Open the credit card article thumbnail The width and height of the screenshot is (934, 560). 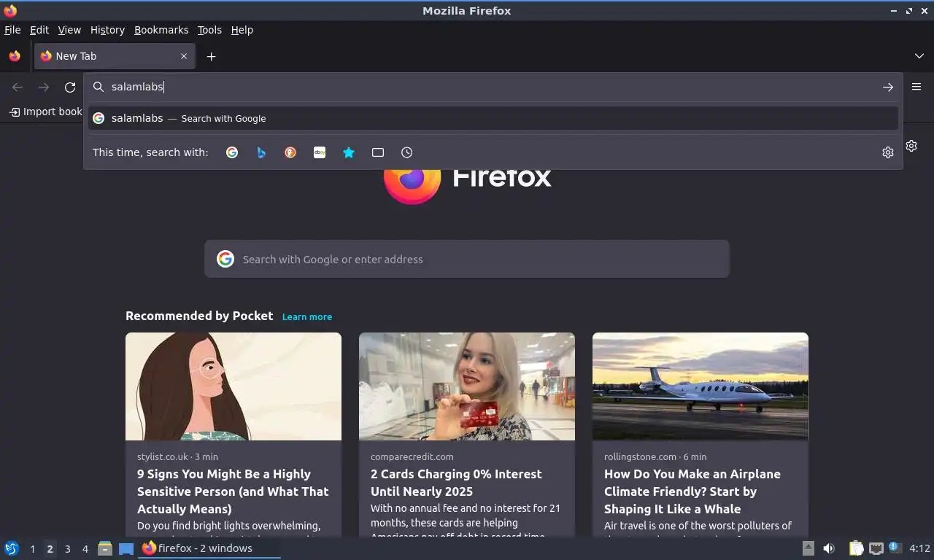click(x=467, y=386)
